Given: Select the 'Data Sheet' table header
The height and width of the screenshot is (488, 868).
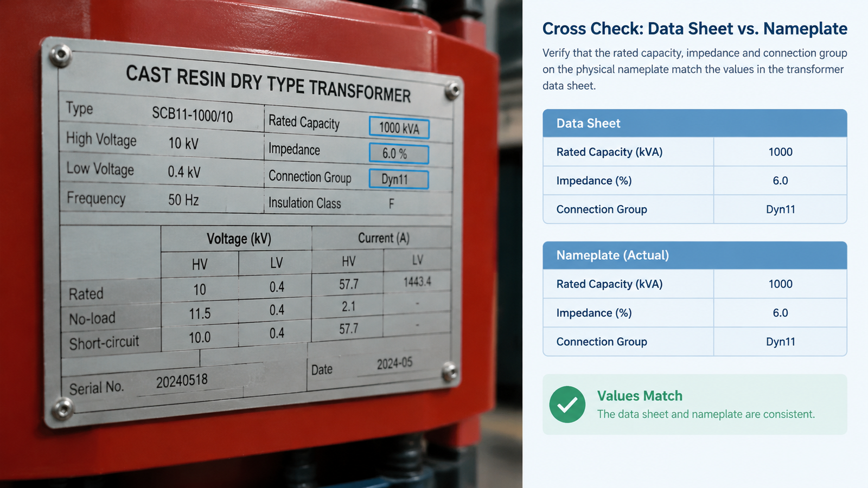Looking at the screenshot, I should [695, 123].
